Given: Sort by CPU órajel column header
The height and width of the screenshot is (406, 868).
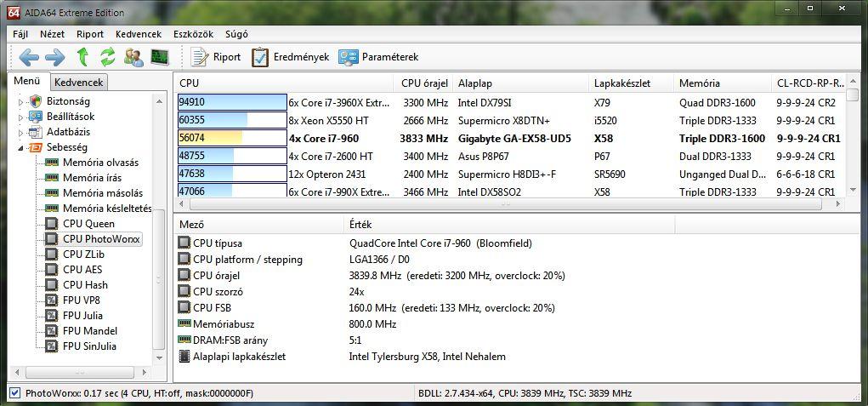Looking at the screenshot, I should (423, 83).
